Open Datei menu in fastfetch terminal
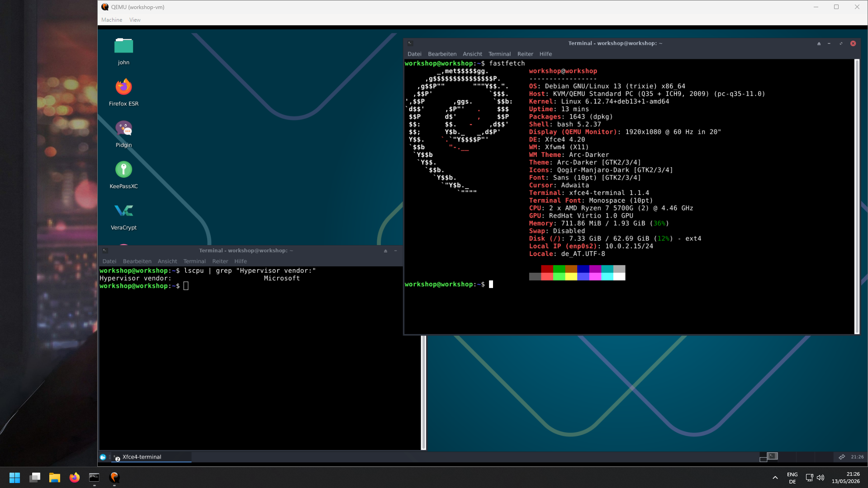The width and height of the screenshot is (868, 488). [414, 54]
